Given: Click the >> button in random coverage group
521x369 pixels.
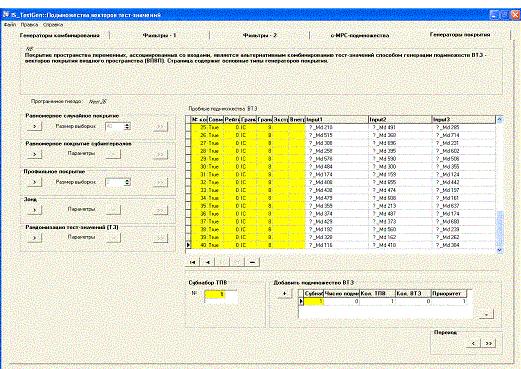Looking at the screenshot, I should click(160, 126).
